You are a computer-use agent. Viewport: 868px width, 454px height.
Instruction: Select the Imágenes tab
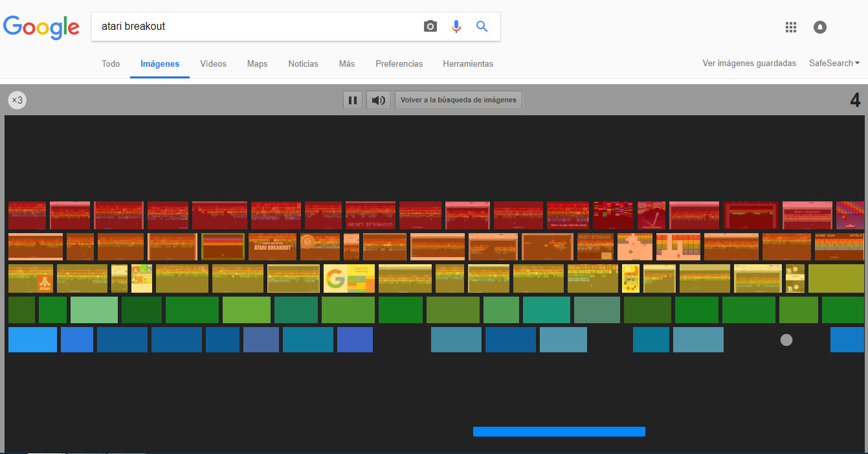160,63
